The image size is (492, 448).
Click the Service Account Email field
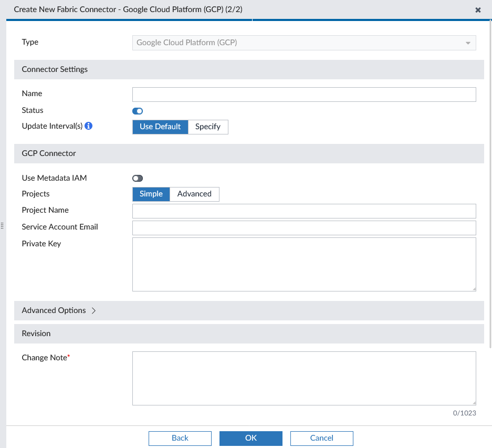(x=304, y=227)
